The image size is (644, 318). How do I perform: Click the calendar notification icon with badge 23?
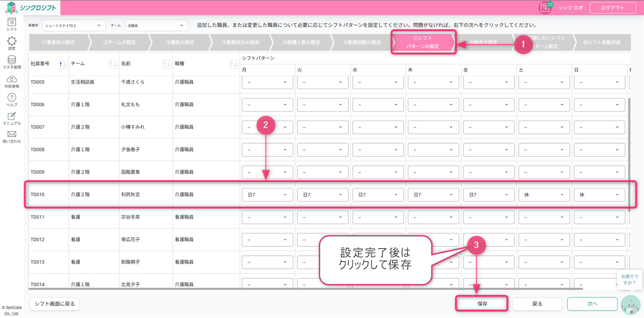545,8
